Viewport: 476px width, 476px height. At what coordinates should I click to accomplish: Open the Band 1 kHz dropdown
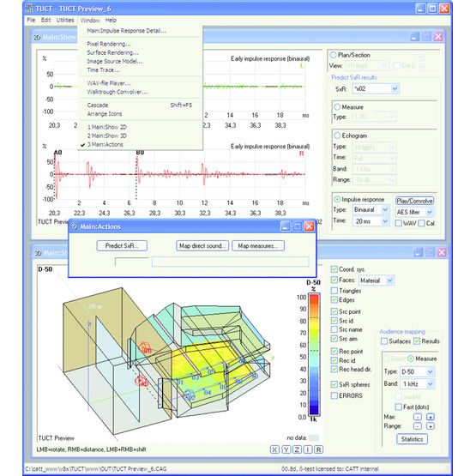[x=417, y=384]
